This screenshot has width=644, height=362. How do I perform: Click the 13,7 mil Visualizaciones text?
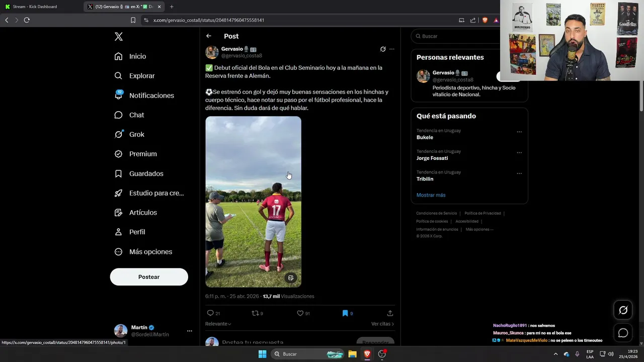(x=288, y=296)
